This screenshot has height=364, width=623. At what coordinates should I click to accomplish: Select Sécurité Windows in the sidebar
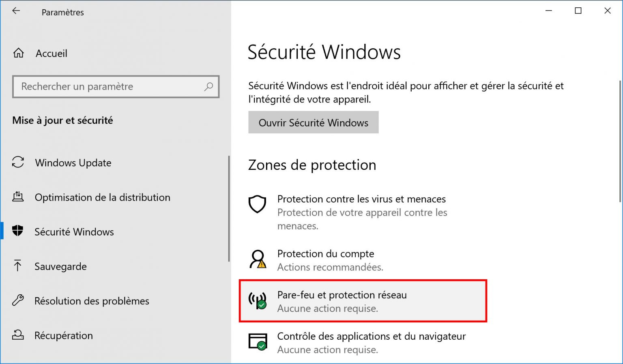tap(74, 231)
